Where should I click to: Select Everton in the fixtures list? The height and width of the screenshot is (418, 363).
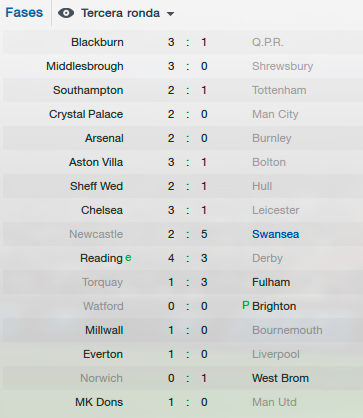point(103,354)
